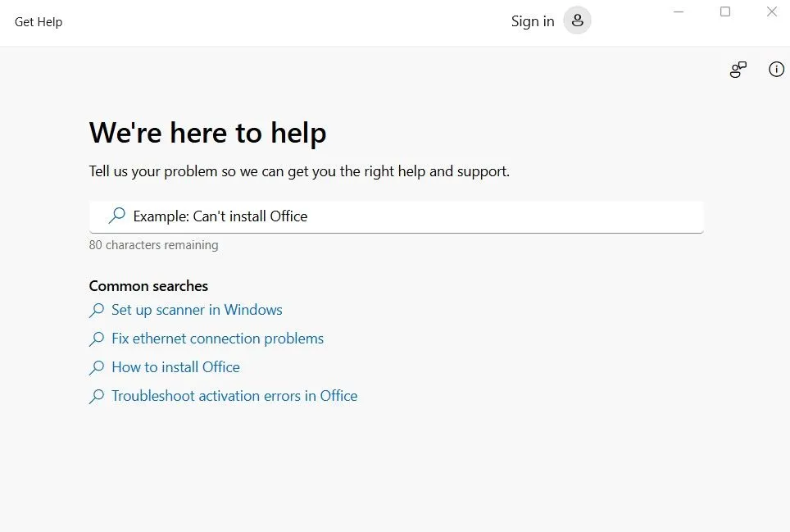Open Troubleshoot activation errors in Office link
This screenshot has width=790, height=532.
tap(234, 396)
